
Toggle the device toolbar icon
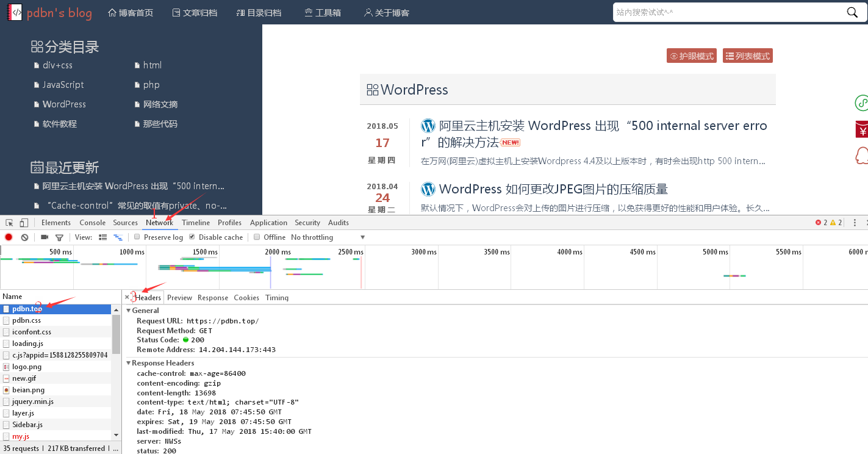[24, 223]
